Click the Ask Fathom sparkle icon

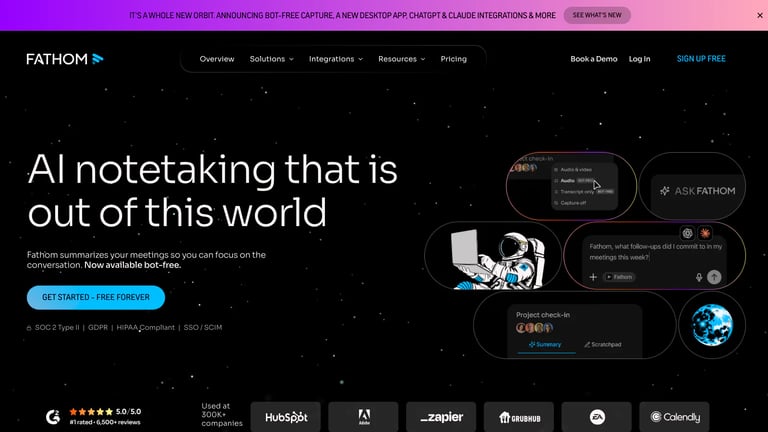click(x=665, y=191)
